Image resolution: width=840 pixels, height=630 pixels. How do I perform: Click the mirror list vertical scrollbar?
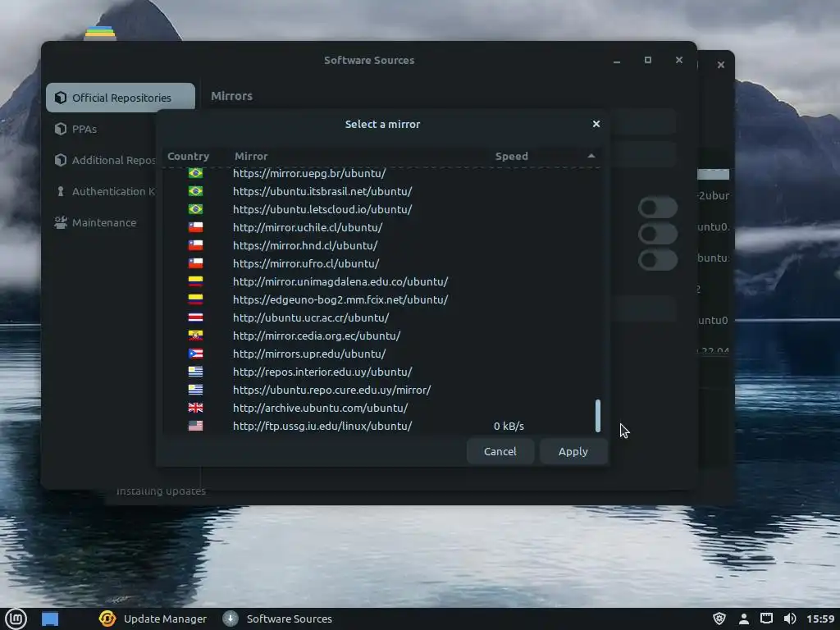click(x=598, y=416)
